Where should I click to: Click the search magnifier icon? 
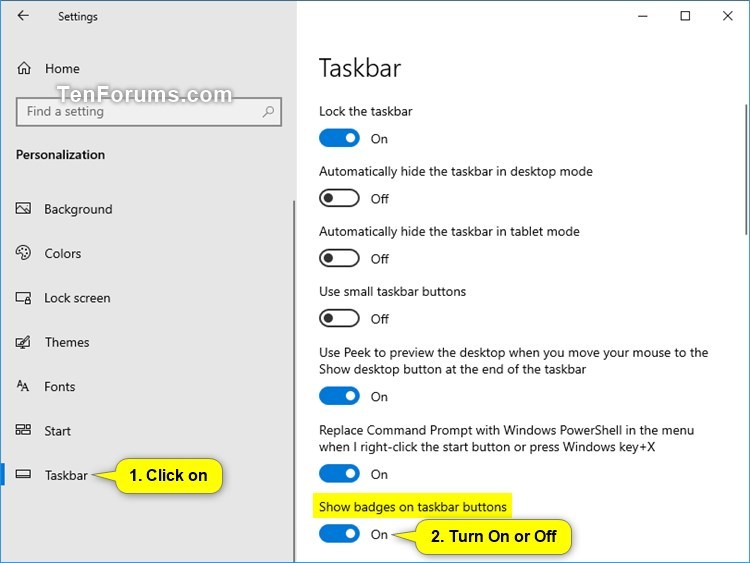point(268,111)
